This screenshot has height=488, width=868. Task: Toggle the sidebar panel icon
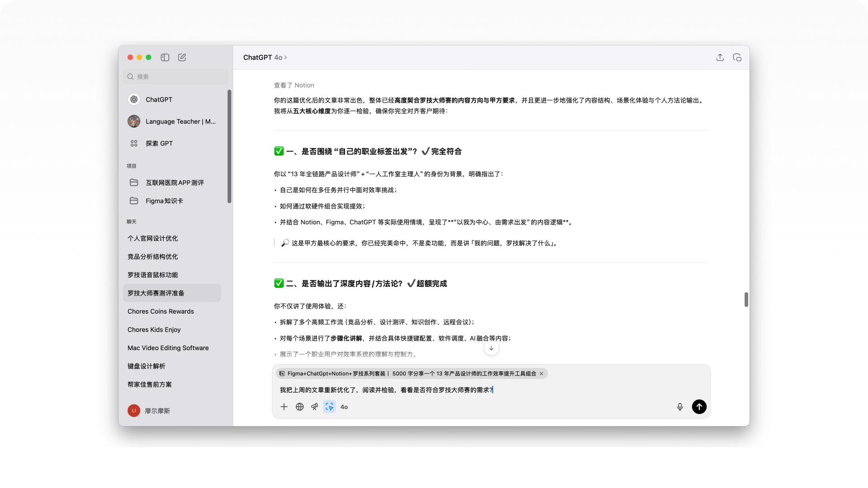click(x=165, y=57)
